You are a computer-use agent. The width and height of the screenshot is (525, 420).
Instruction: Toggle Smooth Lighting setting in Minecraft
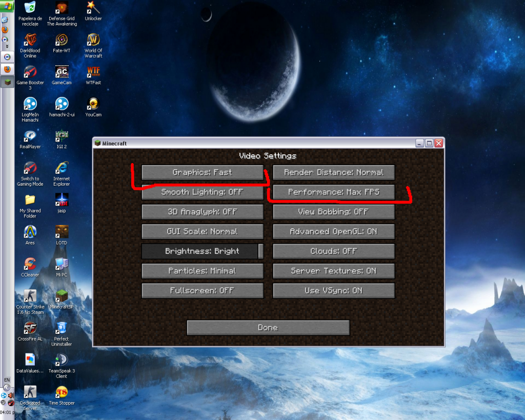[x=203, y=192]
